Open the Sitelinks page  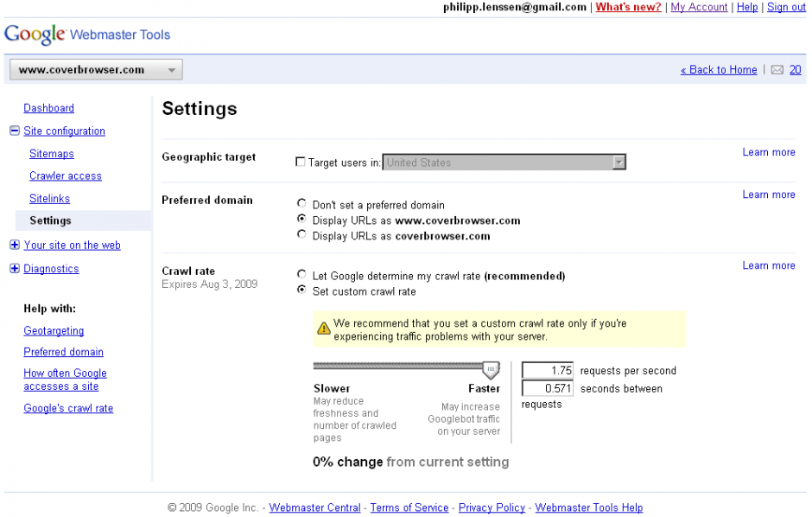(x=50, y=198)
